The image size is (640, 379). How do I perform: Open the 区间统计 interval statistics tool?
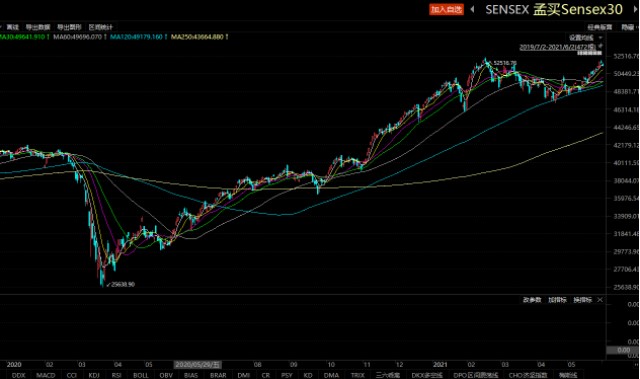pyautogui.click(x=101, y=27)
